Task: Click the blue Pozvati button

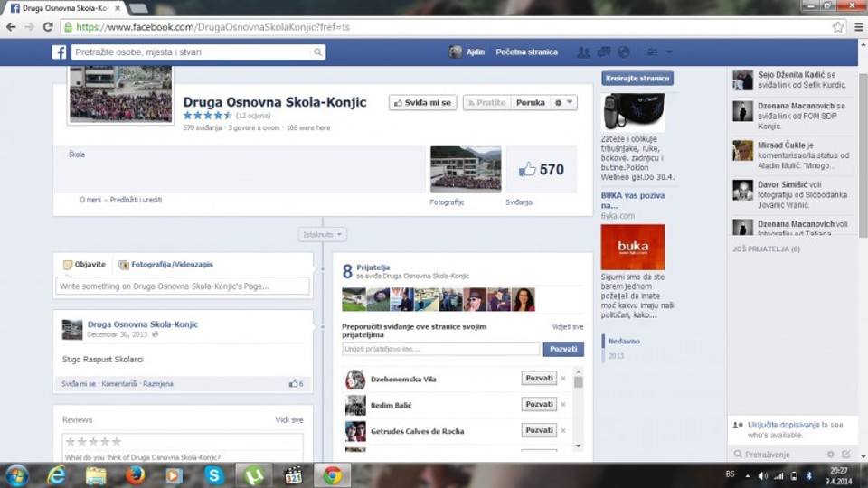Action: click(563, 349)
